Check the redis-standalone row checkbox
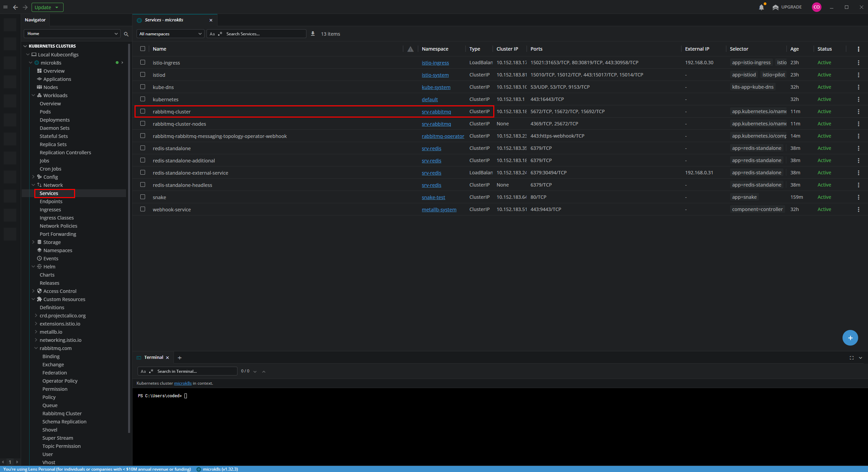This screenshot has width=868, height=472. 143,148
